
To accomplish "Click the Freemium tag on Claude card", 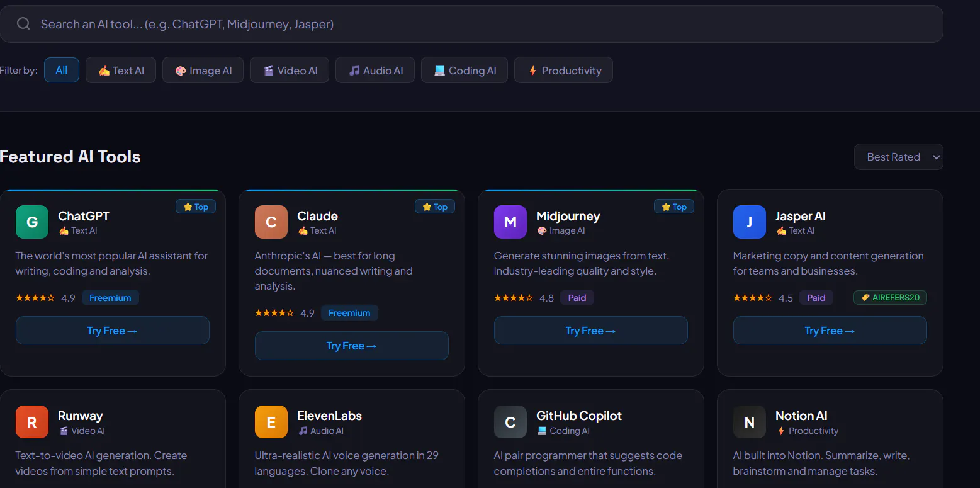I will [349, 313].
